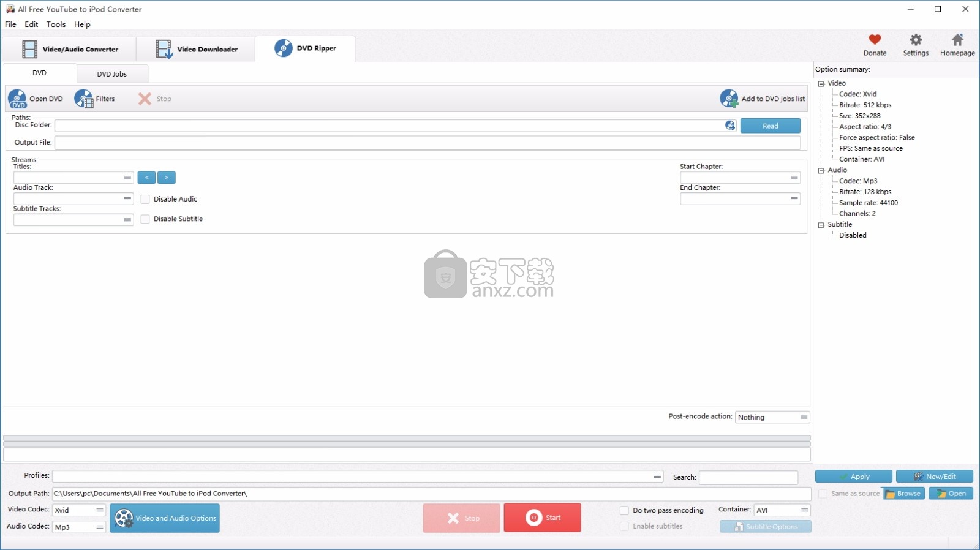The height and width of the screenshot is (550, 980).
Task: Select 'Container: AVI' tree row
Action: point(862,159)
